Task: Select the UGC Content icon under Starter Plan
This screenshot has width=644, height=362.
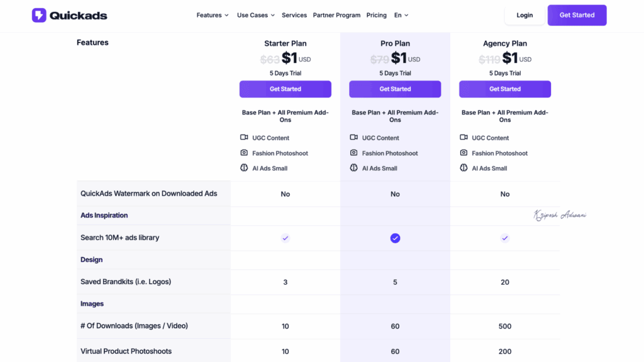Action: [x=244, y=138]
